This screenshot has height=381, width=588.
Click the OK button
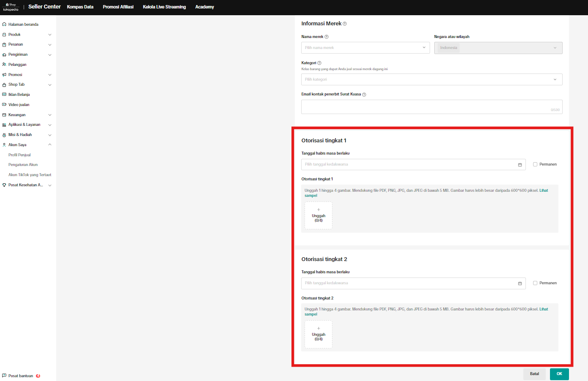[x=559, y=374]
